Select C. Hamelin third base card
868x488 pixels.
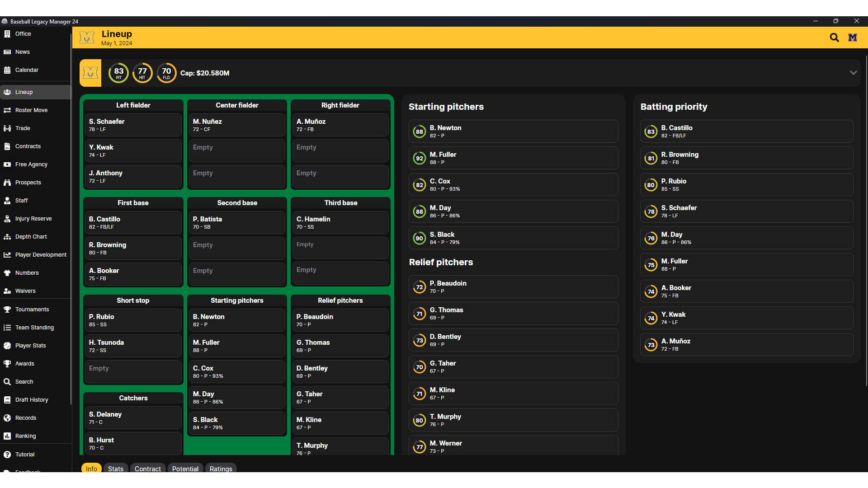tap(341, 223)
